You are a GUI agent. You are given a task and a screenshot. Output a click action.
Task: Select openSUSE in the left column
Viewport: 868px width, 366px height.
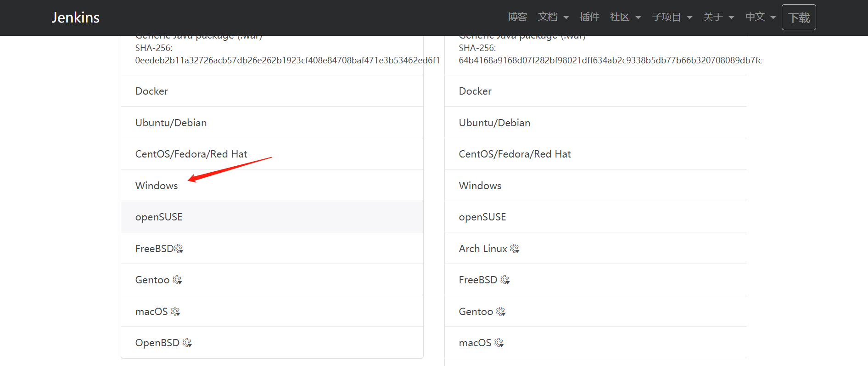pos(272,217)
